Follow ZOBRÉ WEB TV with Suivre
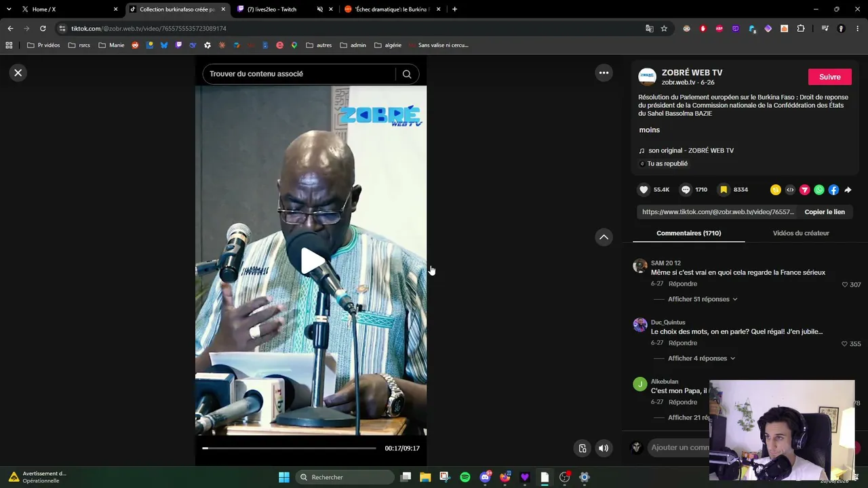 point(829,77)
